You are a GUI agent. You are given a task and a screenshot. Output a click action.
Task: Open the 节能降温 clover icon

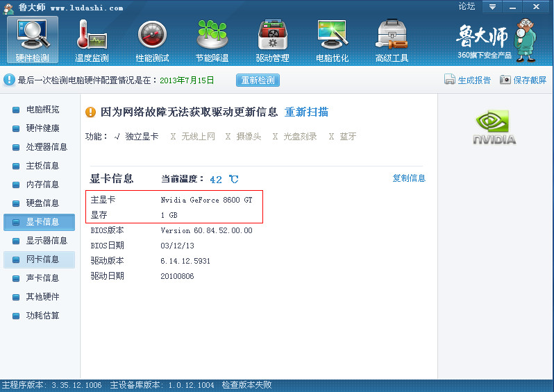(x=212, y=40)
